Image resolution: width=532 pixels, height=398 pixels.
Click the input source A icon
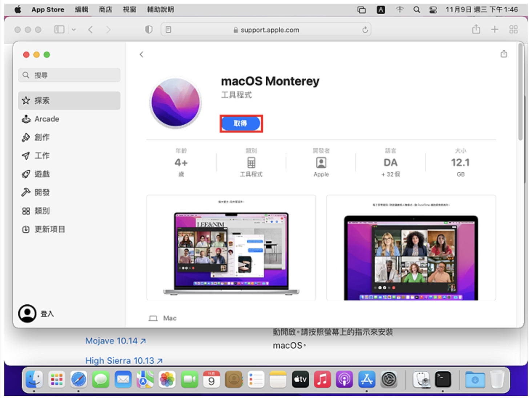tap(381, 10)
